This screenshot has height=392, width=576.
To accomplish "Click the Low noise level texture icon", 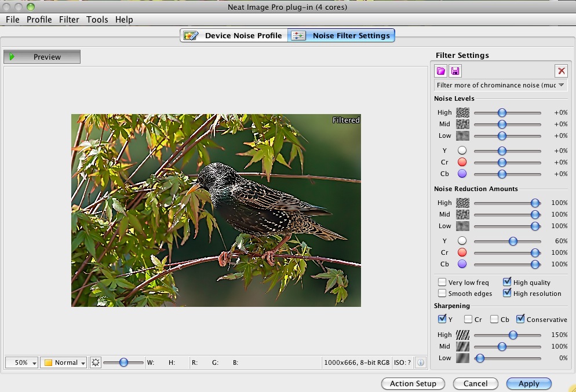I will 462,136.
